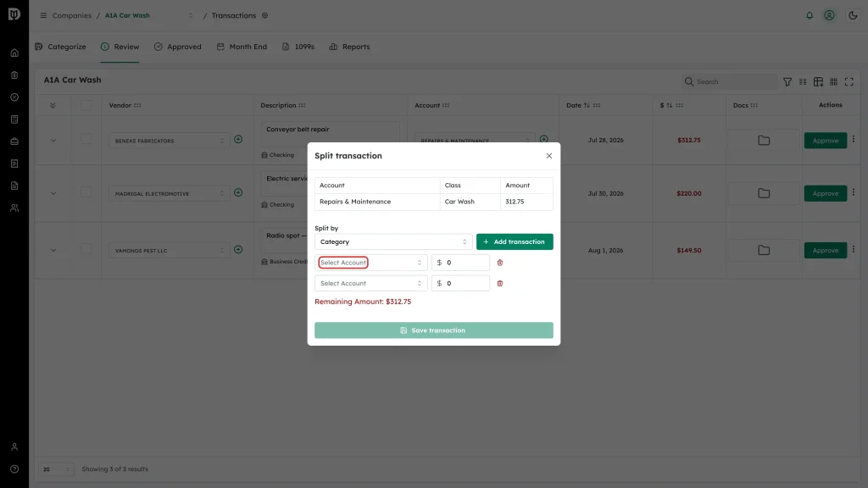Open the A1A Car Wash company selector

[x=149, y=15]
